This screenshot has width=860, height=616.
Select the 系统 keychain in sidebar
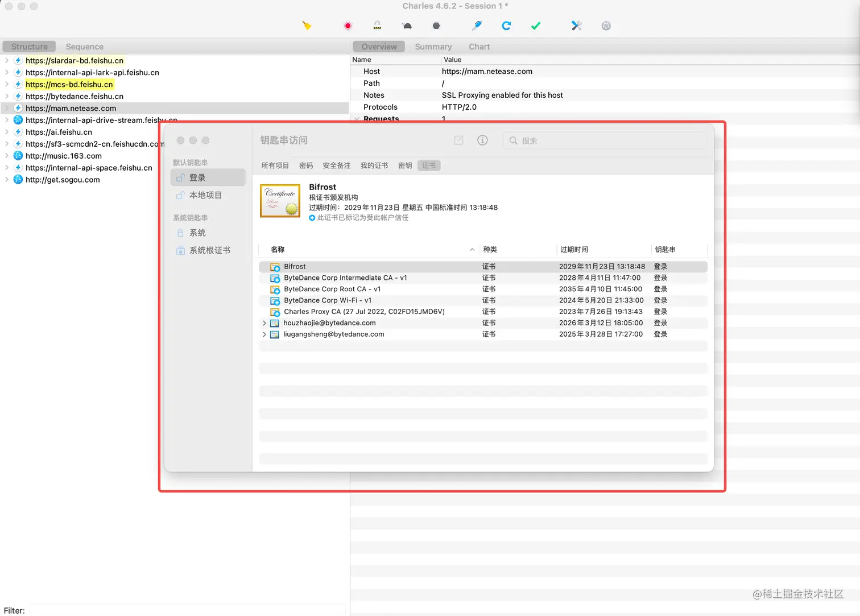pyautogui.click(x=208, y=233)
